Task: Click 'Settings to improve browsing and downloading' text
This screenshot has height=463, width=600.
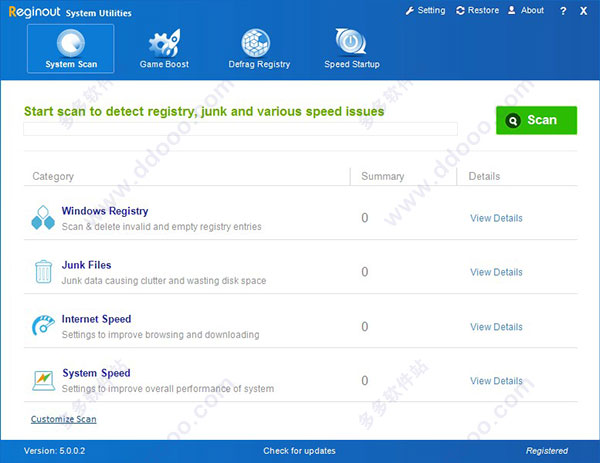Action: click(160, 335)
